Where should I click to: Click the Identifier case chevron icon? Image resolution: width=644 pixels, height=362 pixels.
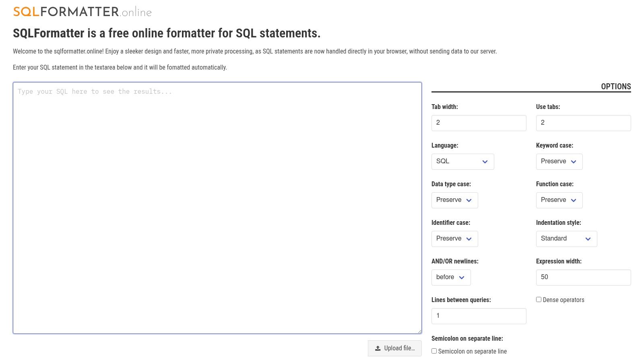[x=470, y=239]
